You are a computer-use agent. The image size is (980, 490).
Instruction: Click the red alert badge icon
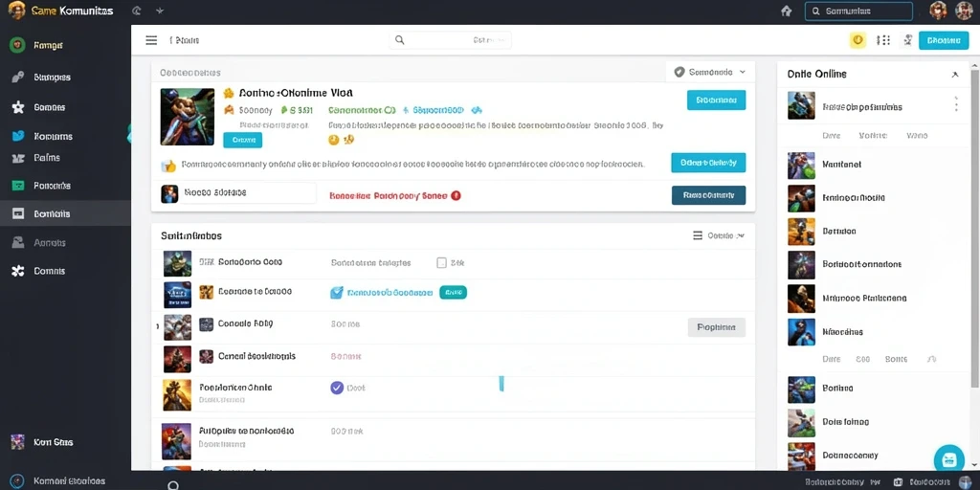(456, 195)
